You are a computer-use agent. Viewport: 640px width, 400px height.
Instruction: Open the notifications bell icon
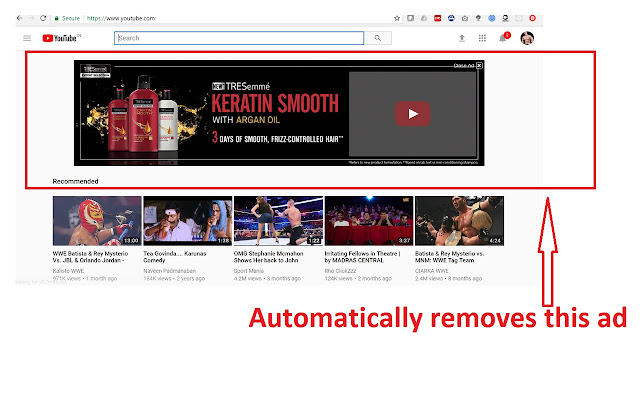point(503,38)
